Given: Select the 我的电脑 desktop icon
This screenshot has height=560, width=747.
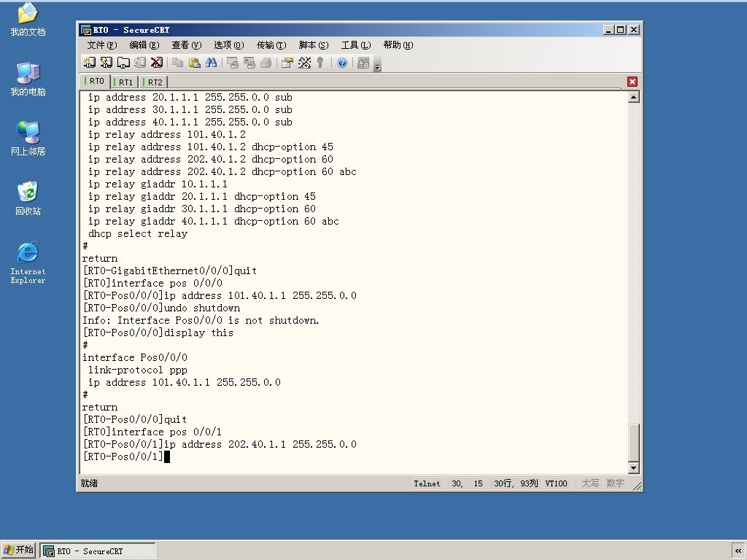Looking at the screenshot, I should [28, 79].
